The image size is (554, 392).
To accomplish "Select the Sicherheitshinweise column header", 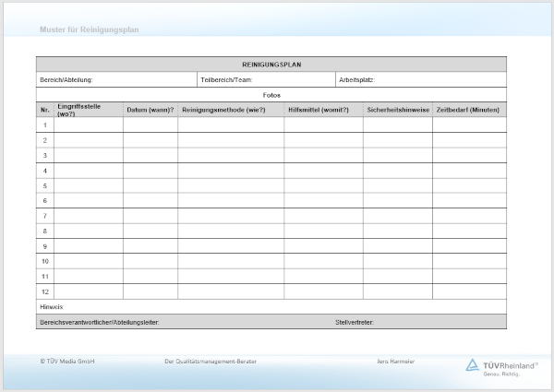I will pos(397,110).
